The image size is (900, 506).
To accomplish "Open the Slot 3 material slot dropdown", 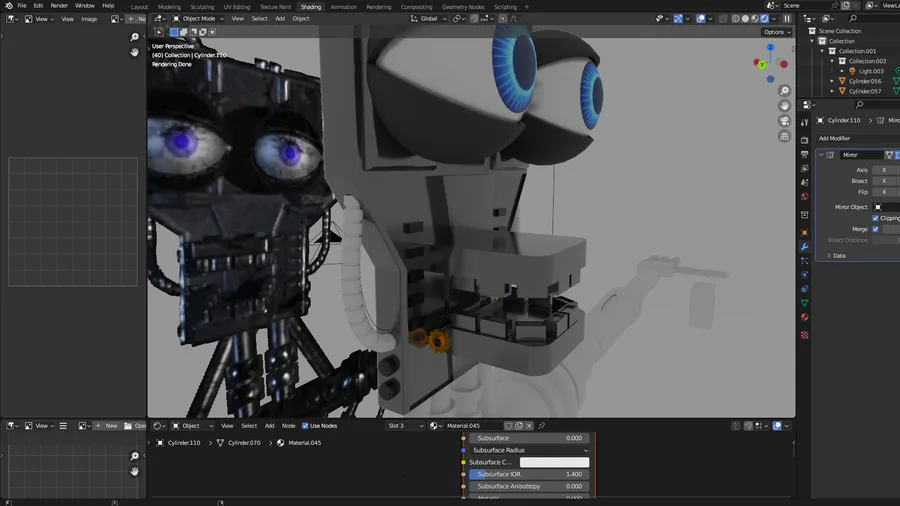I will (405, 426).
